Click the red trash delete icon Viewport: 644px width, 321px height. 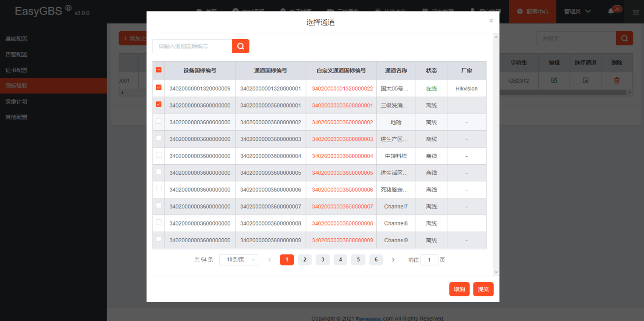coord(617,80)
